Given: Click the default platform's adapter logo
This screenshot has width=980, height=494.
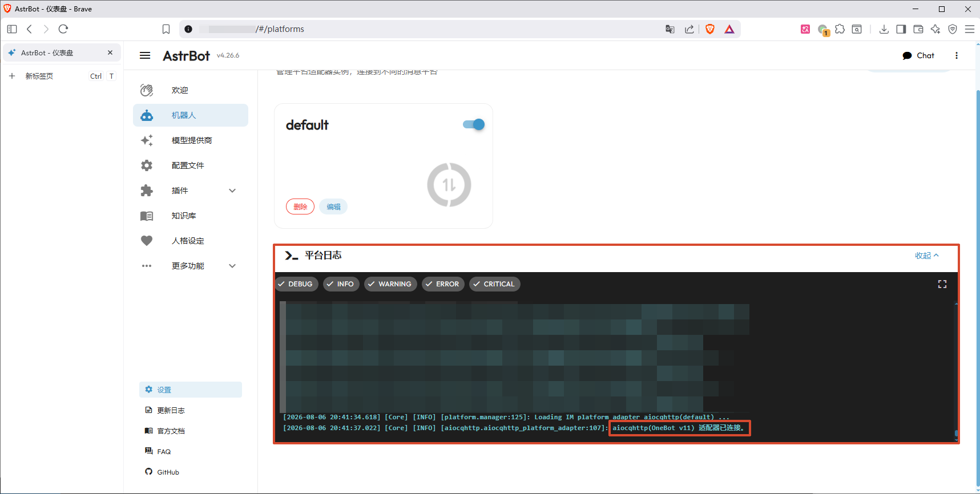Looking at the screenshot, I should (x=449, y=185).
